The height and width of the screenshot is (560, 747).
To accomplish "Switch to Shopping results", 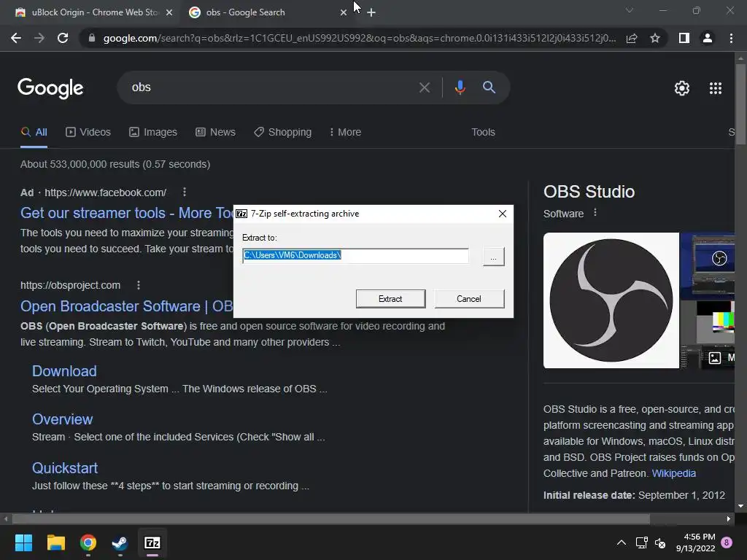I will [x=282, y=132].
